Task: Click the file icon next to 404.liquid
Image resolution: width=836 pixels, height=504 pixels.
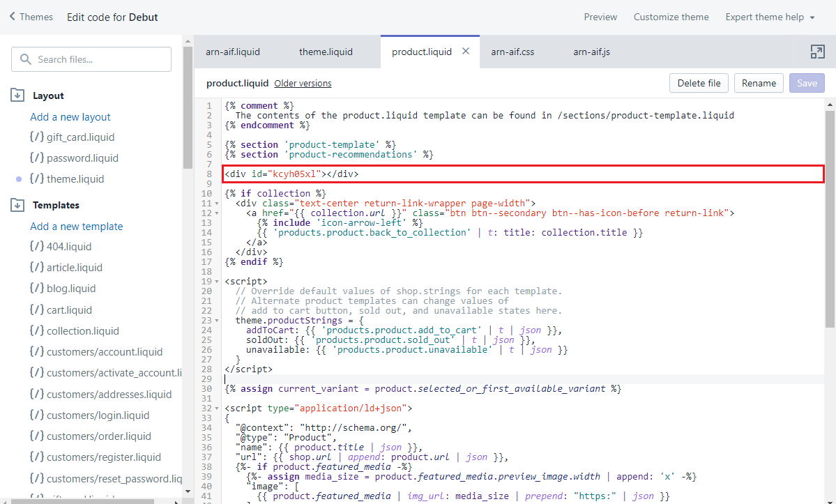Action: tap(37, 246)
